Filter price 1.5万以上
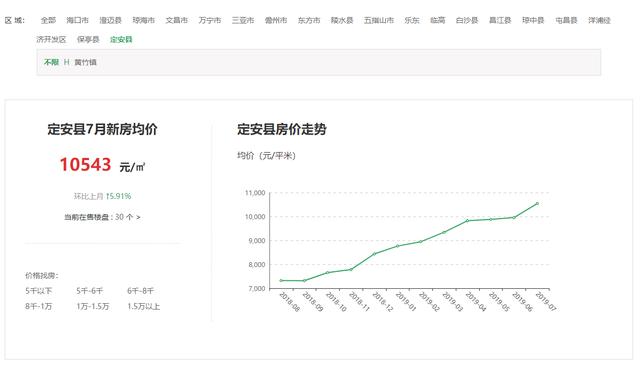The width and height of the screenshot is (640, 367). pyautogui.click(x=143, y=306)
